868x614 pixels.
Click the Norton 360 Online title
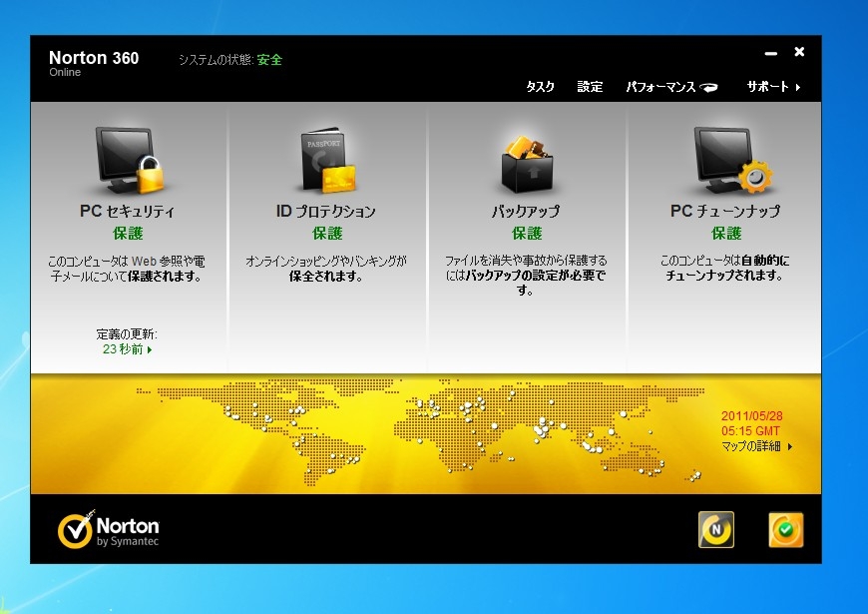[94, 63]
